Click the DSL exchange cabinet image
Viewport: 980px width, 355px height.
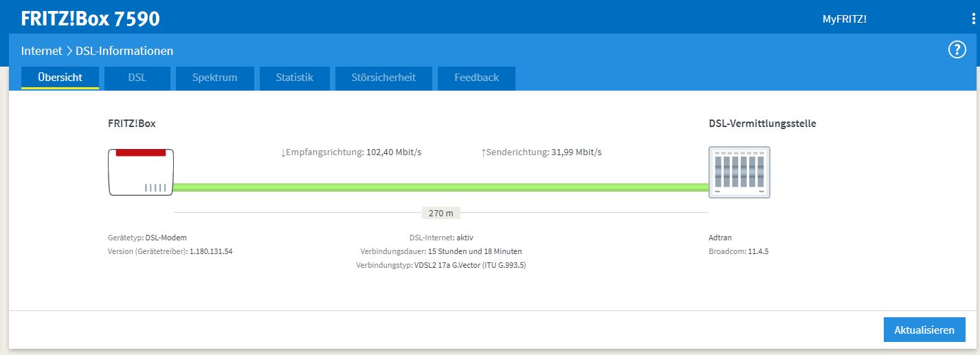[x=739, y=172]
